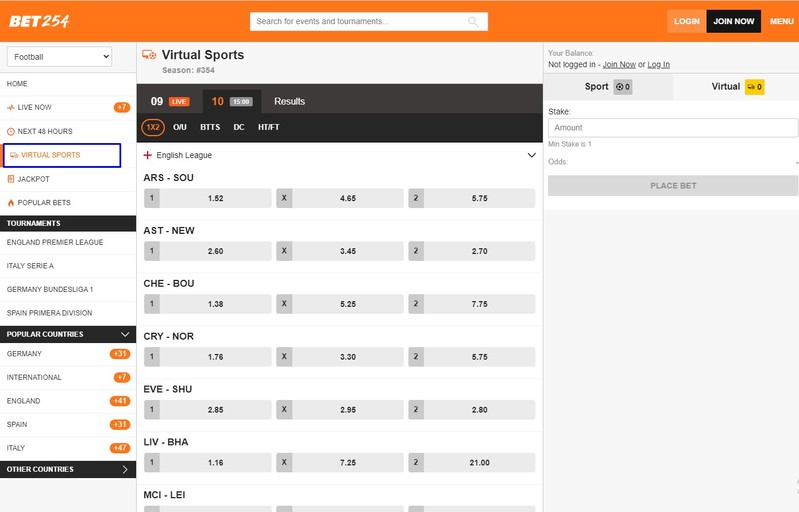Click the search magnifier icon
799x512 pixels.
(473, 21)
